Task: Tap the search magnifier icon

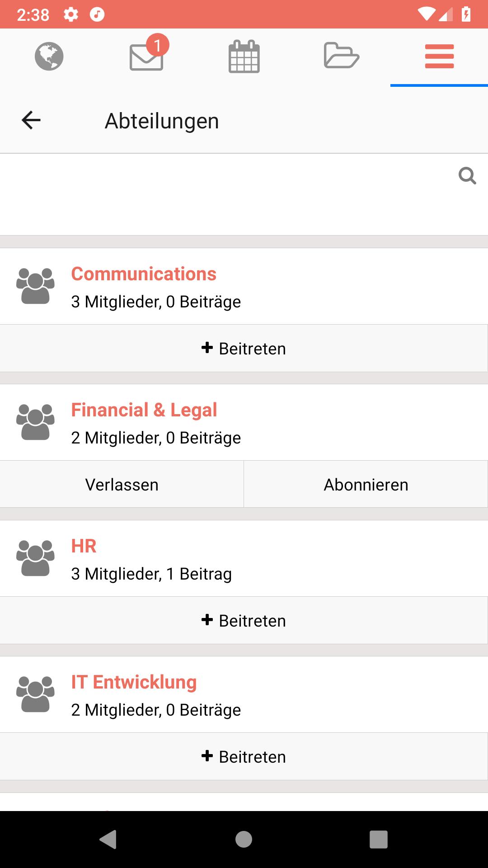Action: pyautogui.click(x=467, y=175)
